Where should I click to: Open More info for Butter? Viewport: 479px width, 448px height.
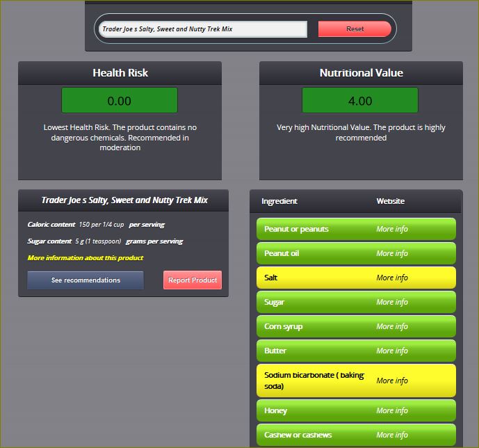[392, 351]
